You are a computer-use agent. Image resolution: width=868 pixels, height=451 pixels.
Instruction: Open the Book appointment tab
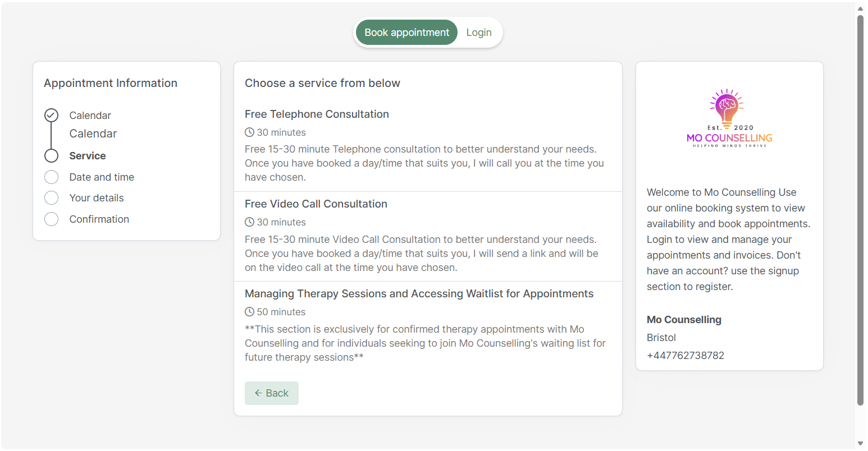pos(407,33)
